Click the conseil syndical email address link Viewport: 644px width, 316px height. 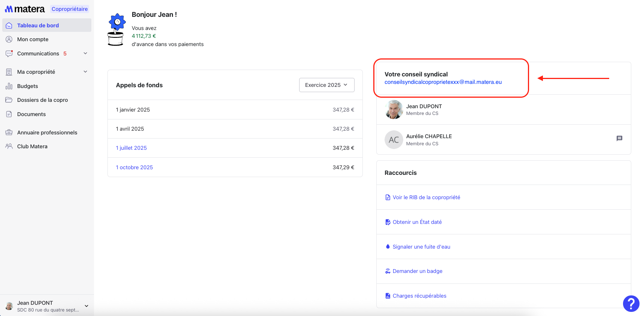pos(443,82)
